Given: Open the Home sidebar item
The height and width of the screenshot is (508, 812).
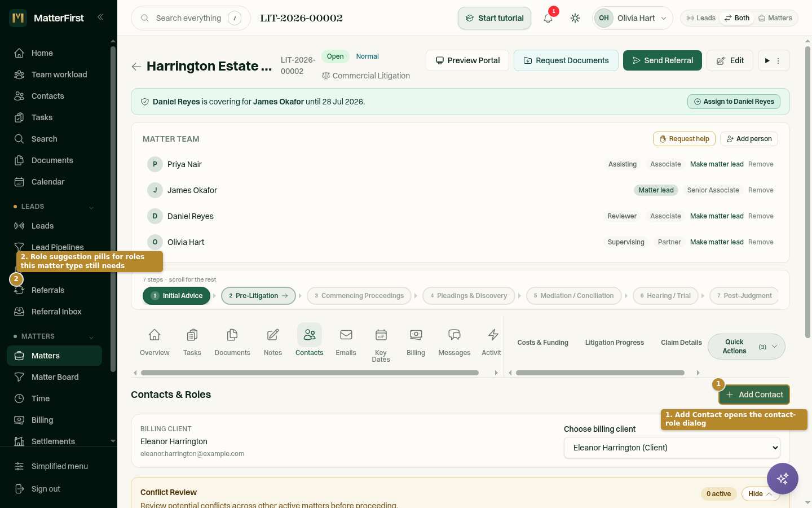Looking at the screenshot, I should tap(54, 53).
